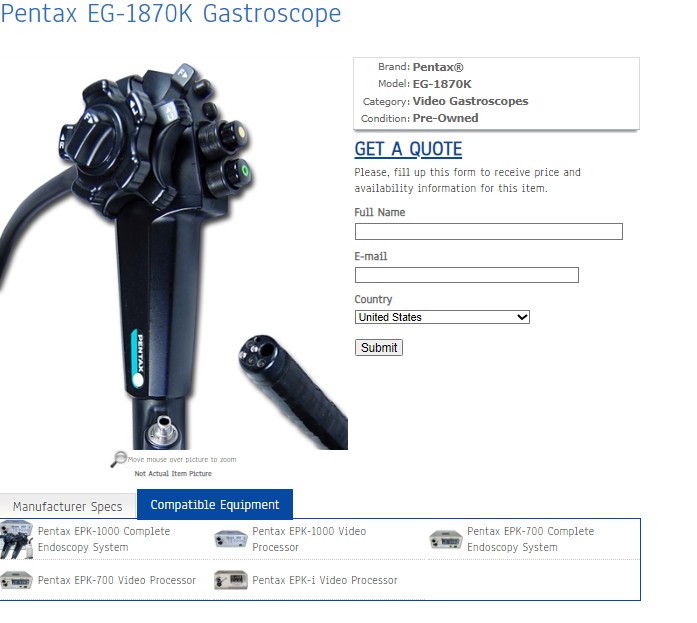Select the Compatible Equipment tab

click(x=215, y=504)
